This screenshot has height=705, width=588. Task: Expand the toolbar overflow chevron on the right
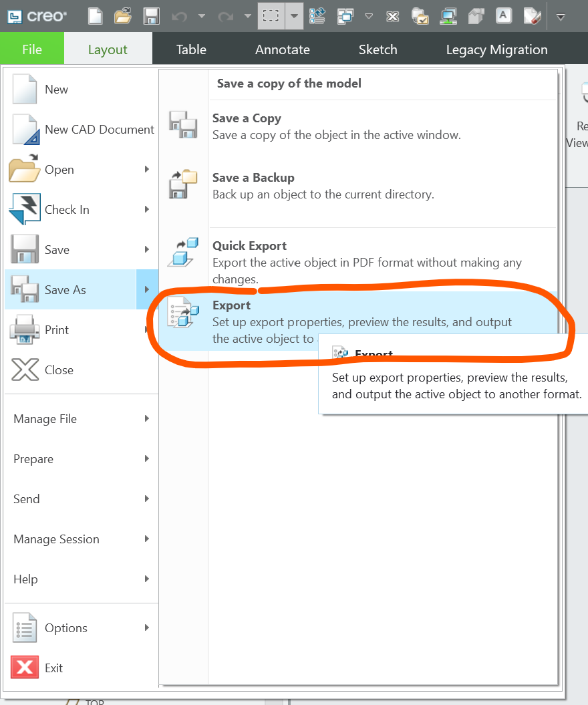click(561, 17)
